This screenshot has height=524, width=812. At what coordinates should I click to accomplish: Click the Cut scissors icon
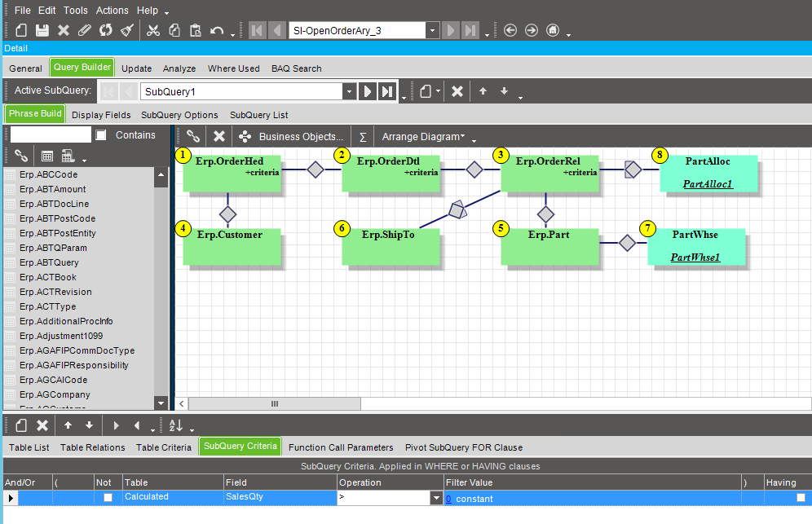coord(152,30)
